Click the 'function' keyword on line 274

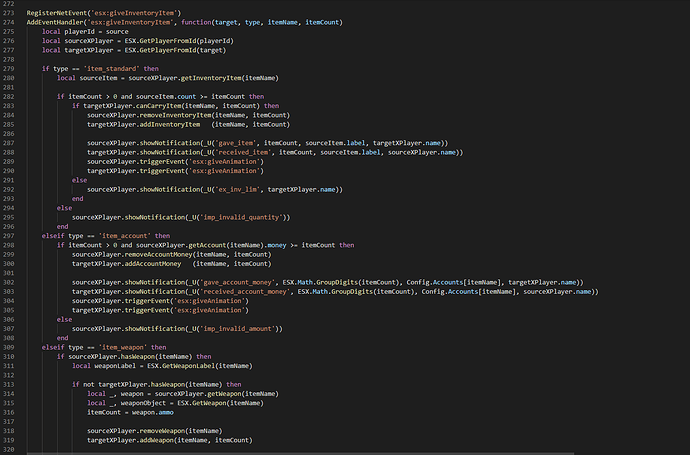[x=196, y=22]
